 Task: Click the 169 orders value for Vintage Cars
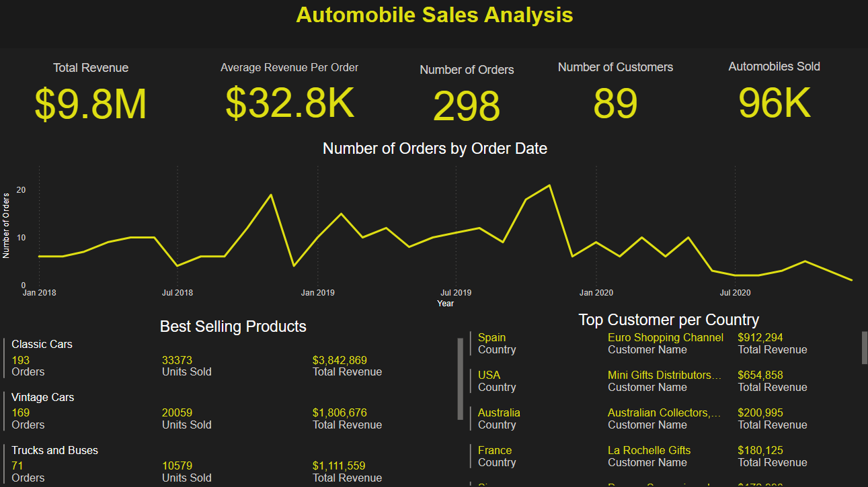click(x=21, y=413)
